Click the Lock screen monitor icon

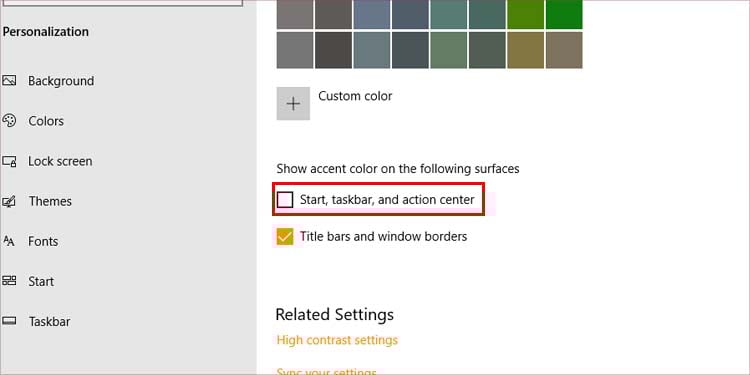tap(9, 161)
